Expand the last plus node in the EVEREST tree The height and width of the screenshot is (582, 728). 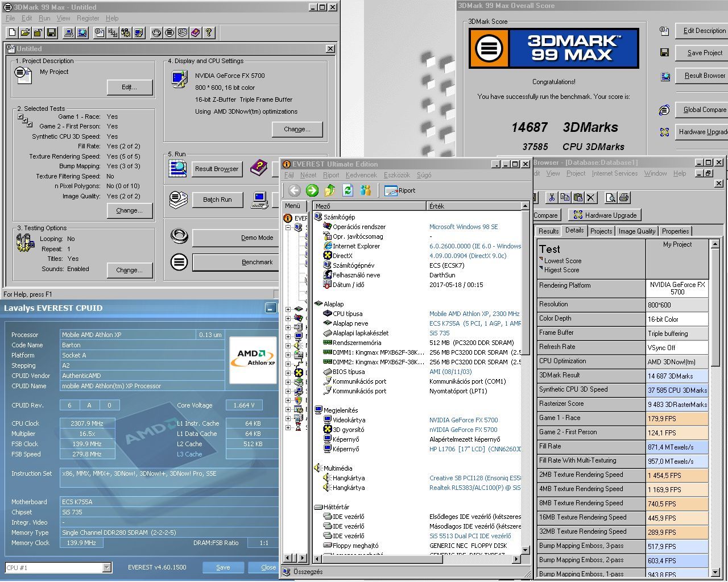pyautogui.click(x=288, y=427)
